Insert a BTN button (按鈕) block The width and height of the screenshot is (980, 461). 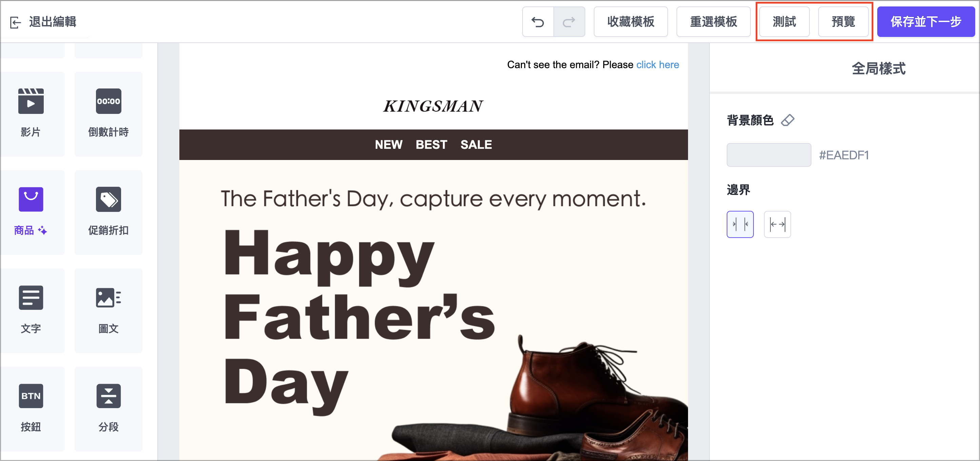[31, 407]
